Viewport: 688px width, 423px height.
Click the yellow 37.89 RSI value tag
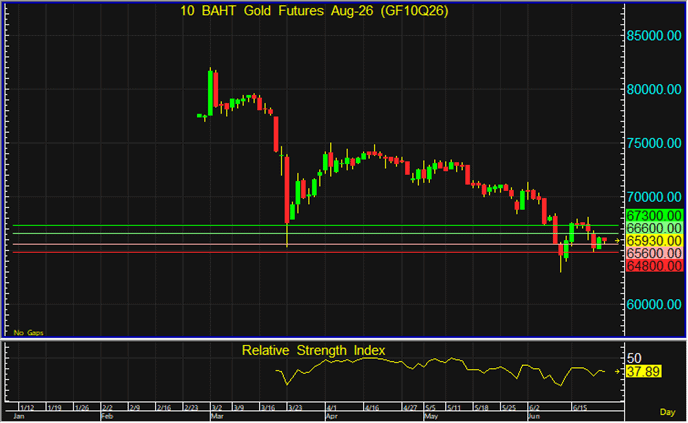point(643,372)
